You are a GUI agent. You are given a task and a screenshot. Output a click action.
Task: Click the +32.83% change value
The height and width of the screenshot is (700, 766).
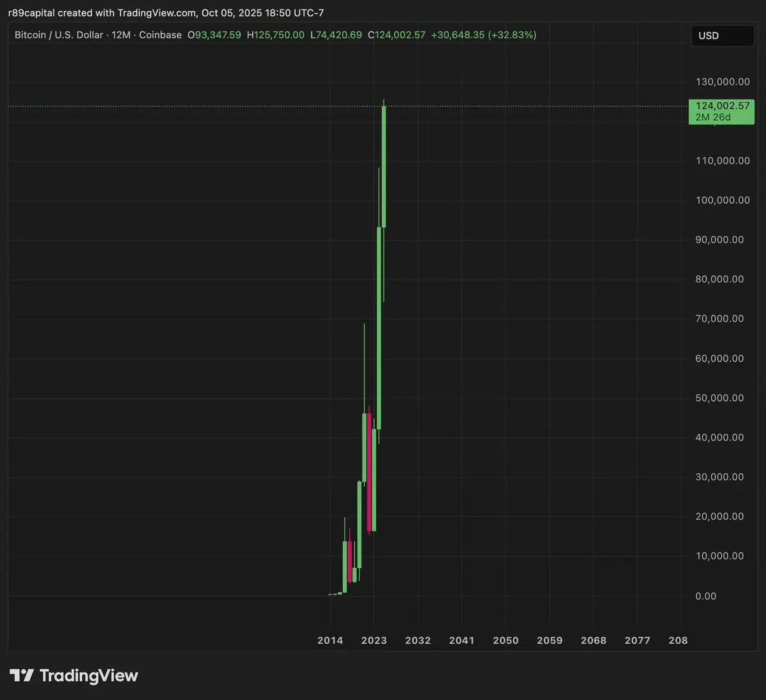pyautogui.click(x=512, y=35)
